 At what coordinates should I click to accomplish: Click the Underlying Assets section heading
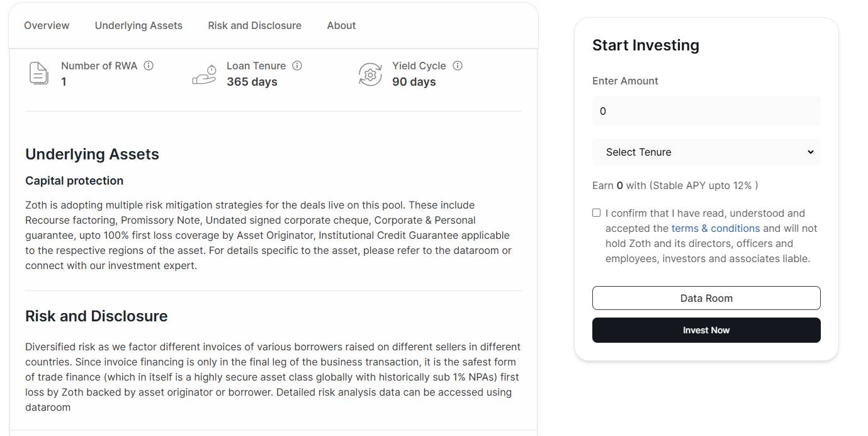tap(92, 154)
